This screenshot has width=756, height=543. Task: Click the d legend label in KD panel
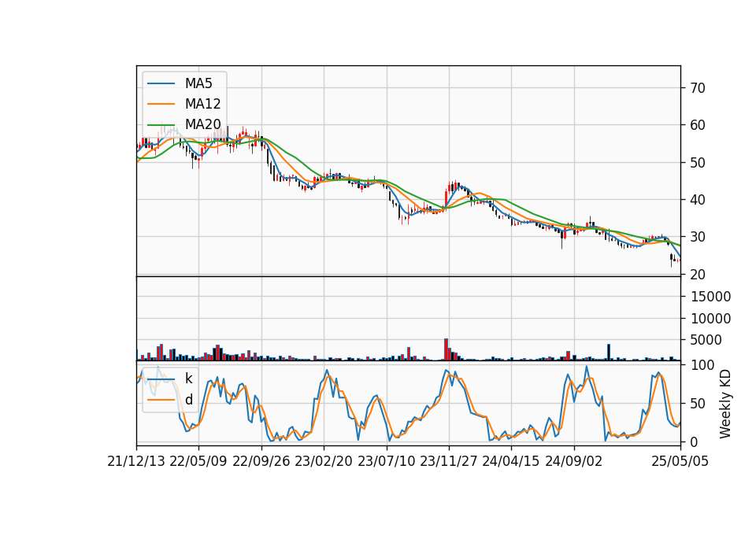tap(188, 400)
